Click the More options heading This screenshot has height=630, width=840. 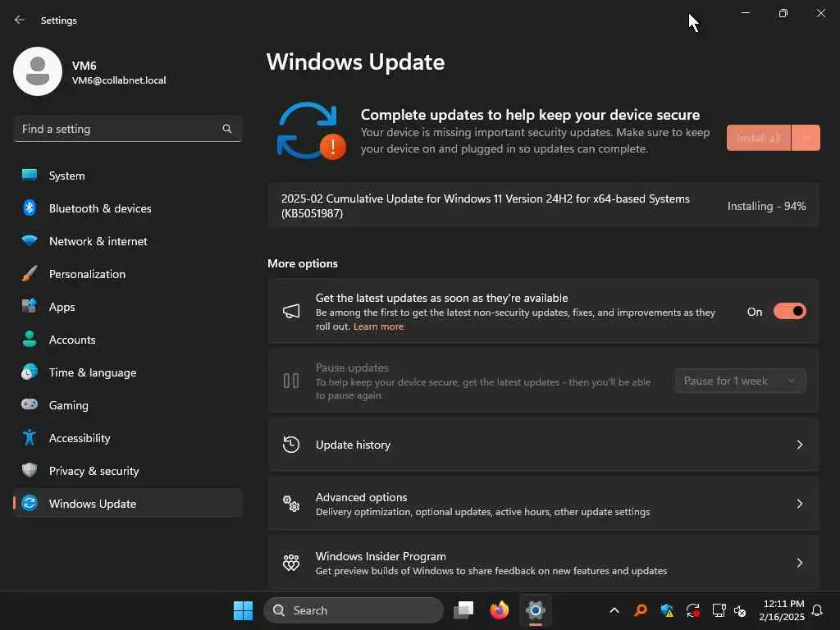pos(303,263)
